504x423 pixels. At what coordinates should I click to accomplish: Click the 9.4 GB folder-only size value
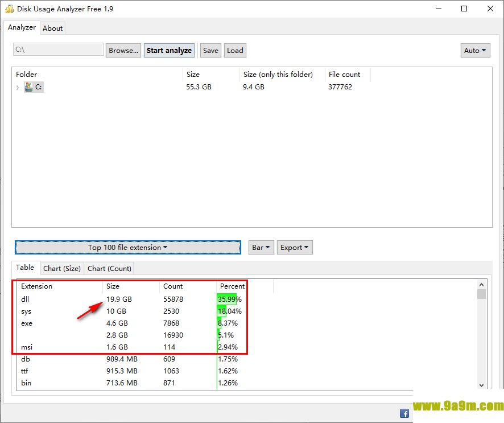coord(254,87)
